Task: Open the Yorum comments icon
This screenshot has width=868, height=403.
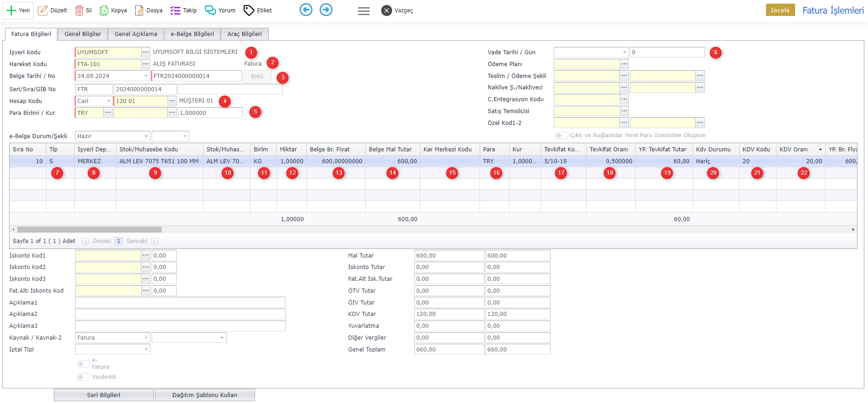Action: [210, 10]
